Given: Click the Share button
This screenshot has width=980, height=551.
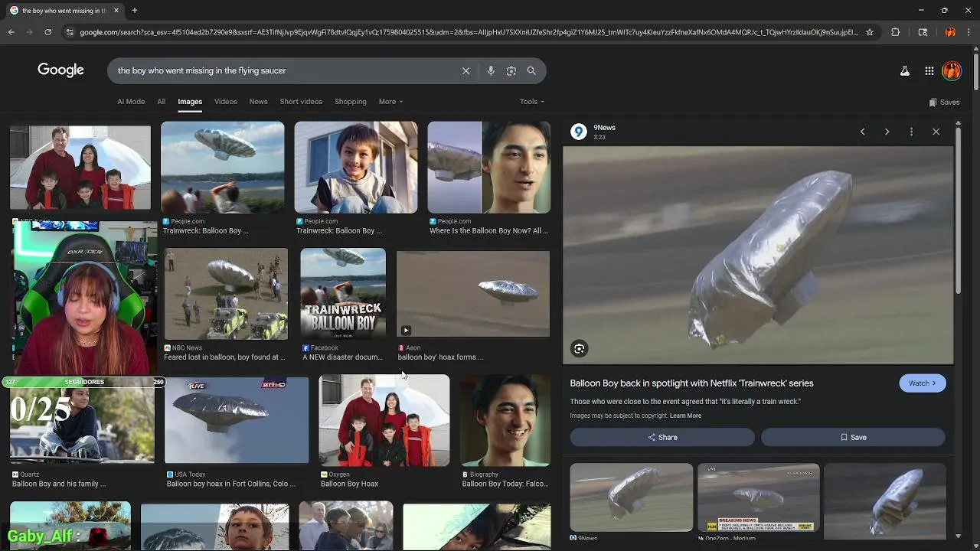Looking at the screenshot, I should tap(662, 437).
